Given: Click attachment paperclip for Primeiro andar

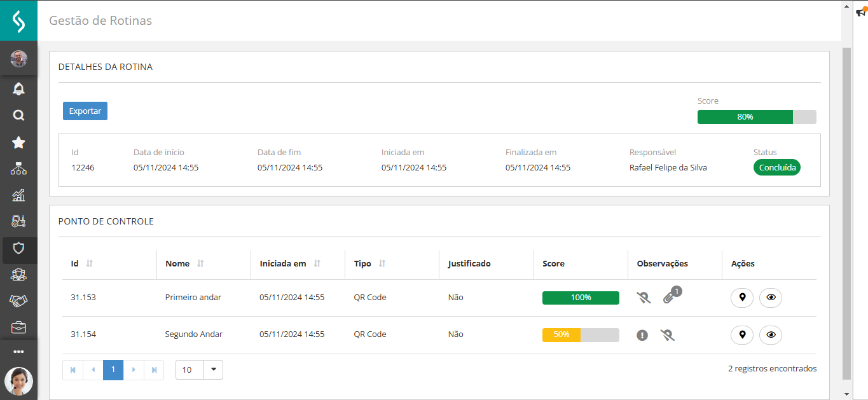Looking at the screenshot, I should tap(668, 297).
